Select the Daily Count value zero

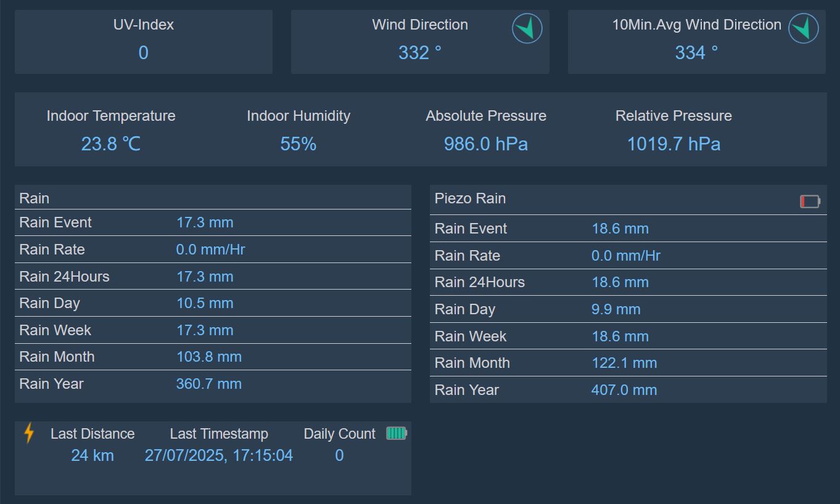coord(340,455)
